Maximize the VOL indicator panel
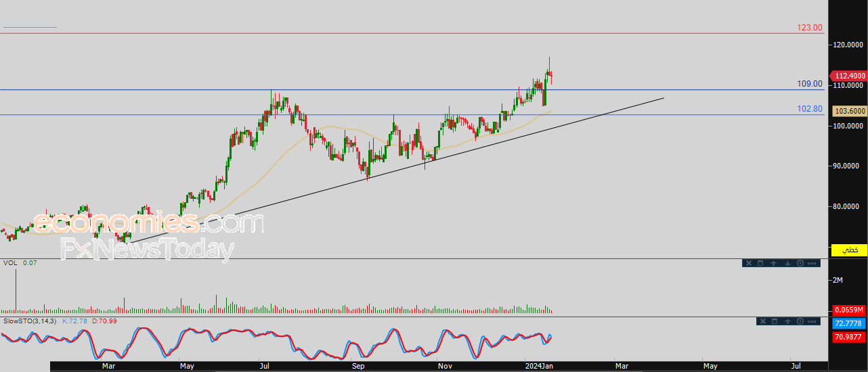The width and height of the screenshot is (868, 372). click(x=760, y=263)
